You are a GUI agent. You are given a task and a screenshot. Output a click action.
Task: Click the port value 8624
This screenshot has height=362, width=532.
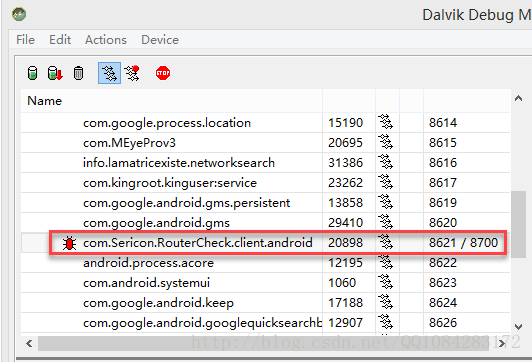tap(443, 303)
